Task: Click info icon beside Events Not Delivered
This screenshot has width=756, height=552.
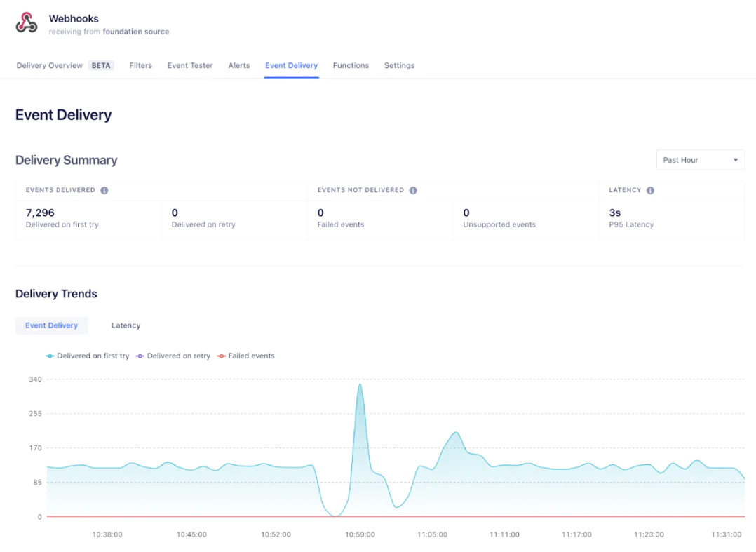Action: [413, 190]
